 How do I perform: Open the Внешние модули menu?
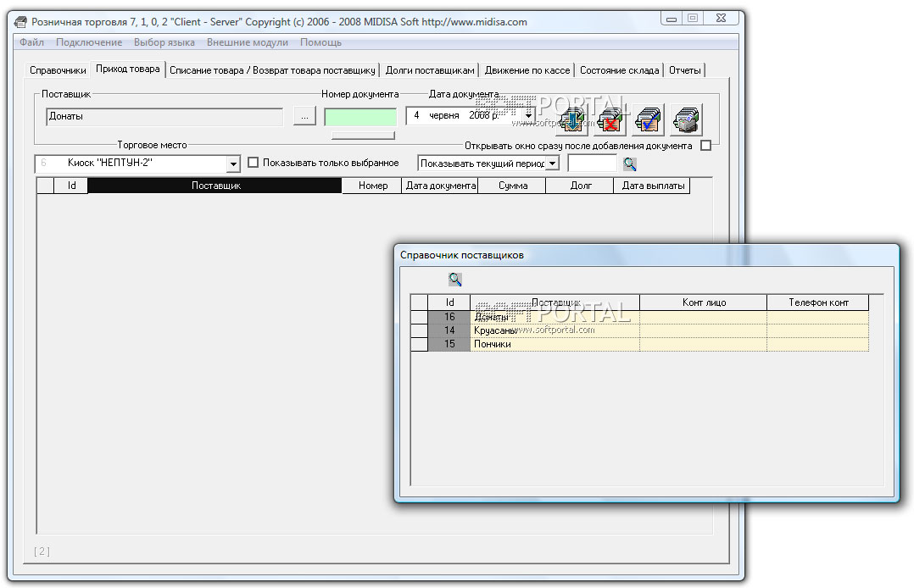click(248, 42)
